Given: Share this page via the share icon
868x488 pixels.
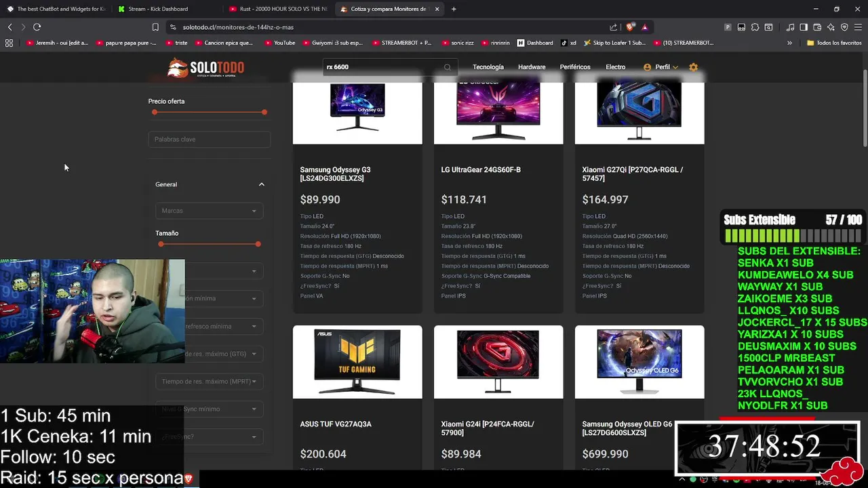Looking at the screenshot, I should [614, 27].
